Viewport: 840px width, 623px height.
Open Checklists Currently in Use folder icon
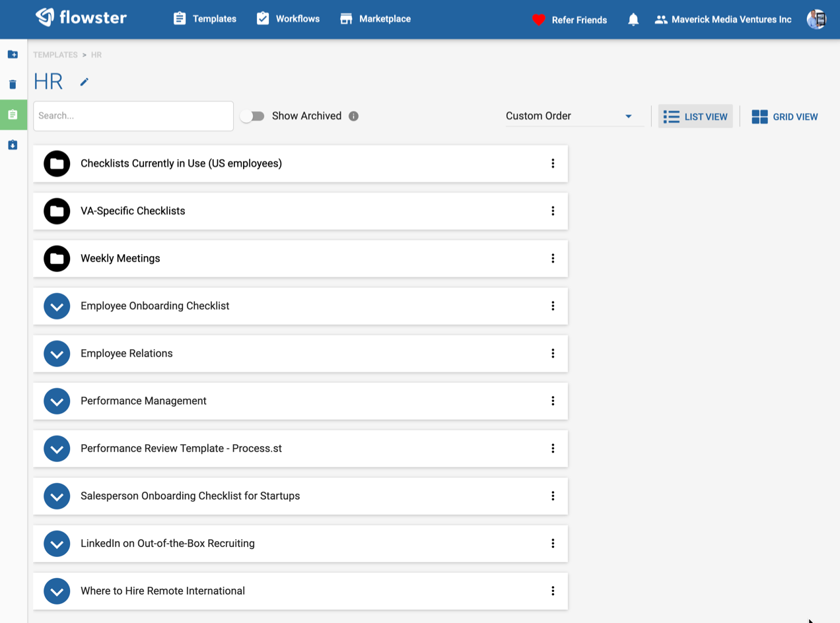click(57, 164)
